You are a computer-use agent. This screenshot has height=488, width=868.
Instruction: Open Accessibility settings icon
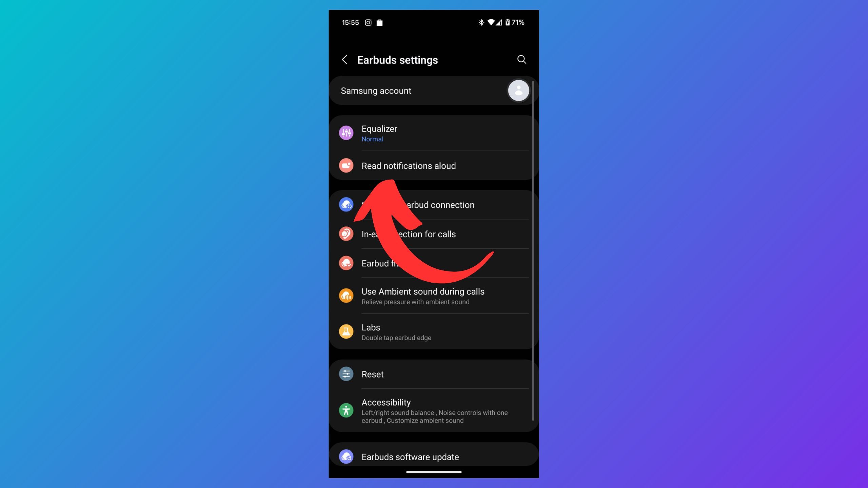[347, 410]
